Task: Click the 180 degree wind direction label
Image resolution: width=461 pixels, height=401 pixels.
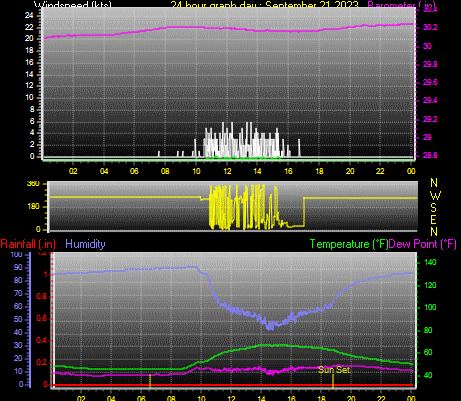Action: coord(33,206)
